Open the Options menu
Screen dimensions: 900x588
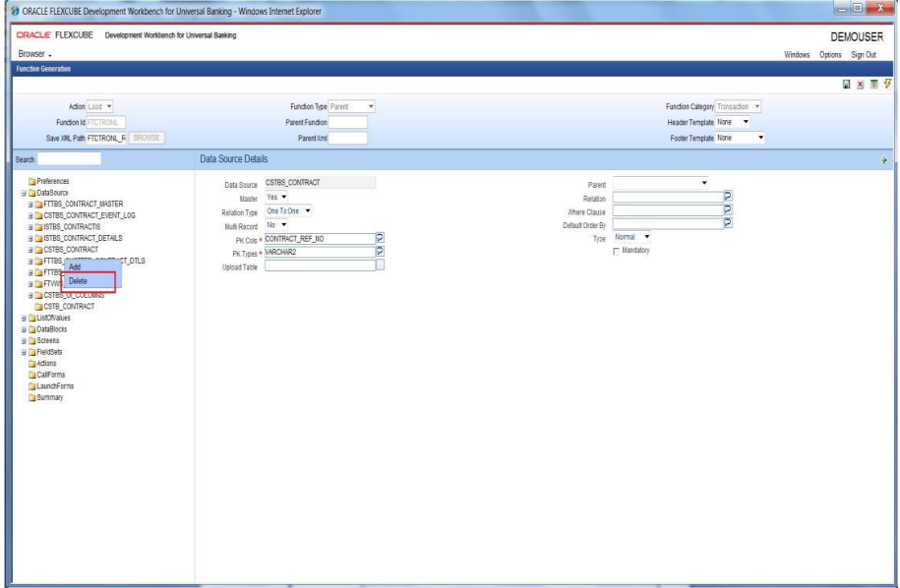pos(830,55)
